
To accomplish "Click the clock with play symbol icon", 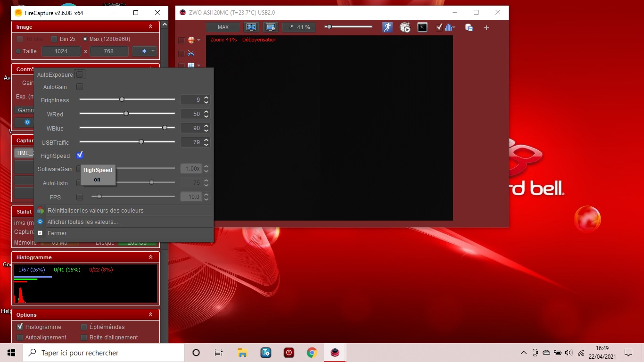I will pyautogui.click(x=405, y=27).
